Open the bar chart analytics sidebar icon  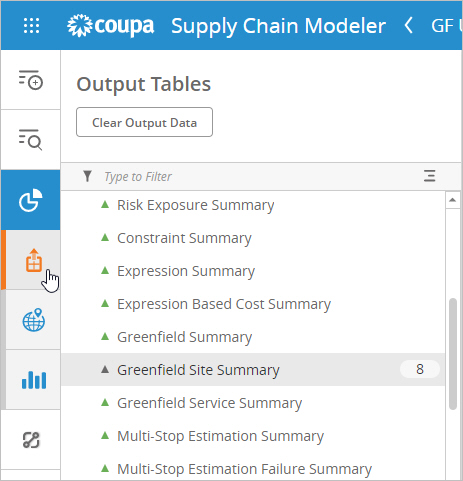tap(34, 380)
